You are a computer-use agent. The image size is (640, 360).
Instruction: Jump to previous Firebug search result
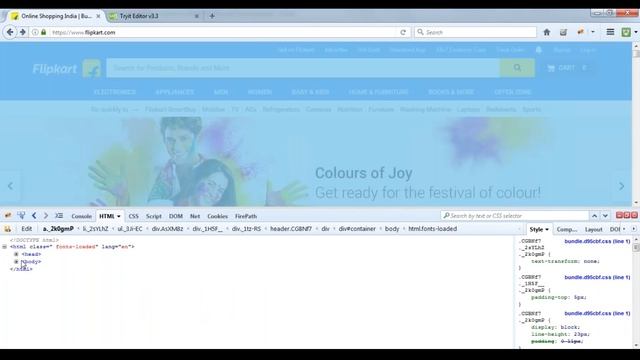[595, 216]
